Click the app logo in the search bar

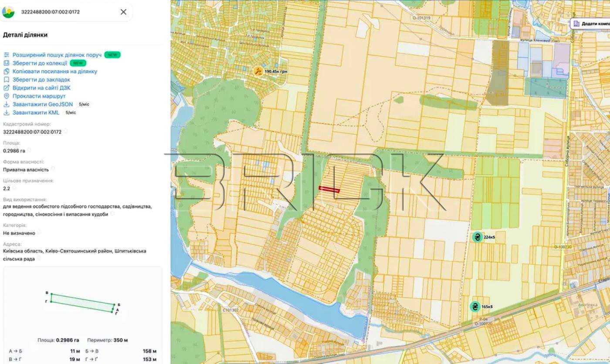coord(8,12)
